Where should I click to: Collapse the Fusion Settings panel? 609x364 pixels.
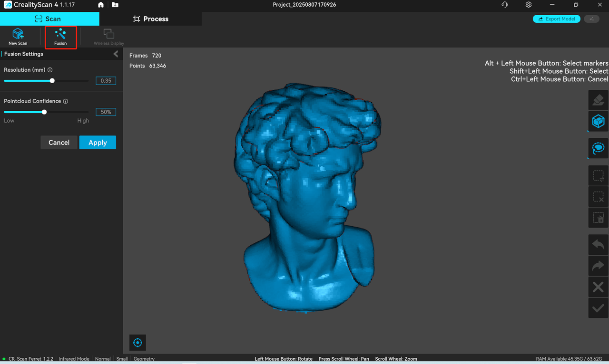click(x=116, y=54)
